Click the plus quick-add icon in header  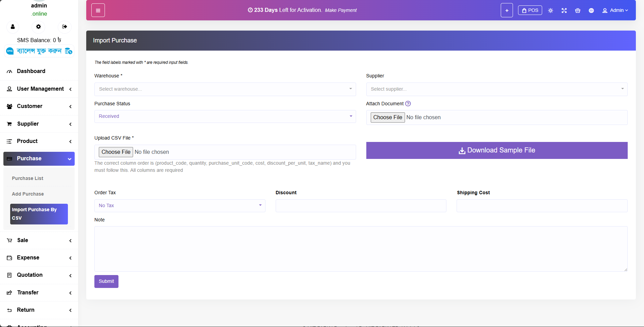click(507, 11)
